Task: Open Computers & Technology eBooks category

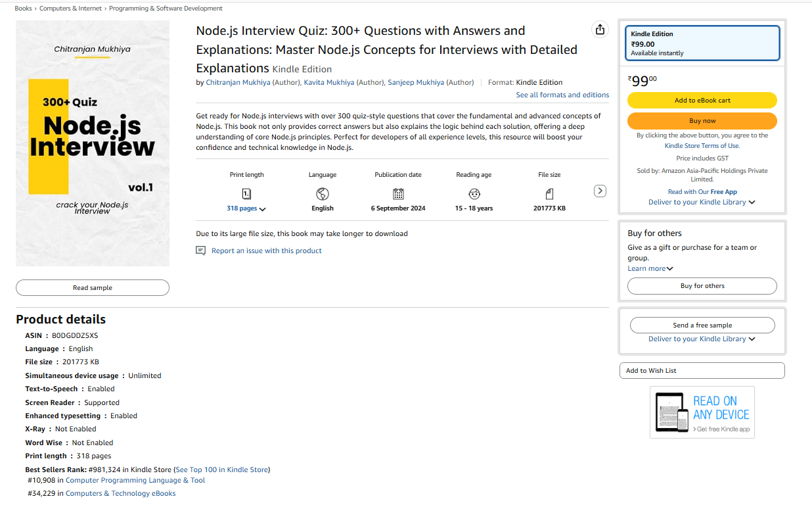Action: (x=121, y=493)
